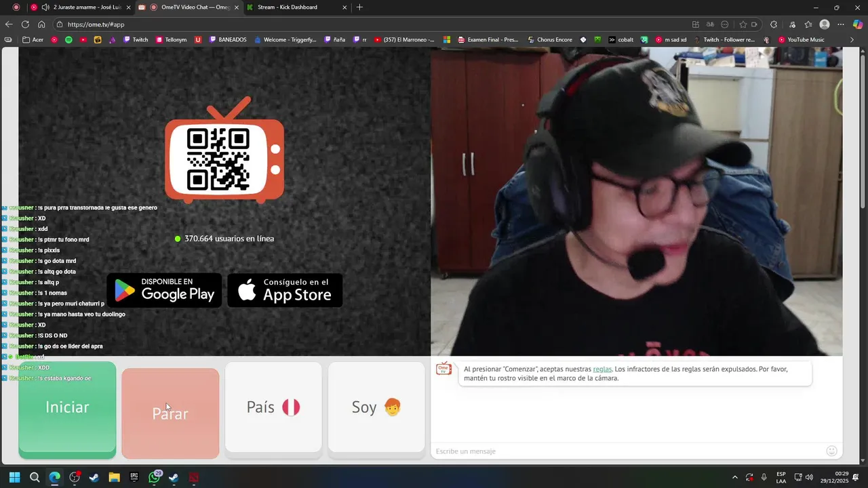This screenshot has width=868, height=488.
Task: Open the Copilot sidebar
Action: point(858,24)
